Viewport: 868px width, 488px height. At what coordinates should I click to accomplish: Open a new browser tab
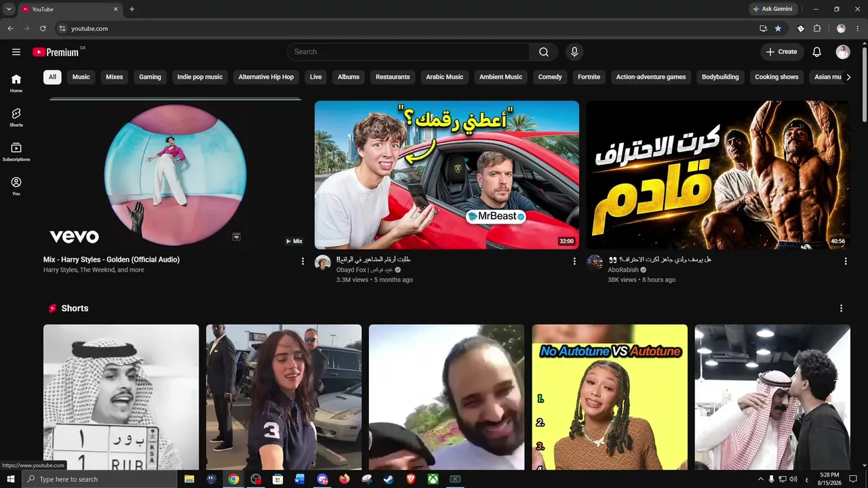[x=132, y=9]
